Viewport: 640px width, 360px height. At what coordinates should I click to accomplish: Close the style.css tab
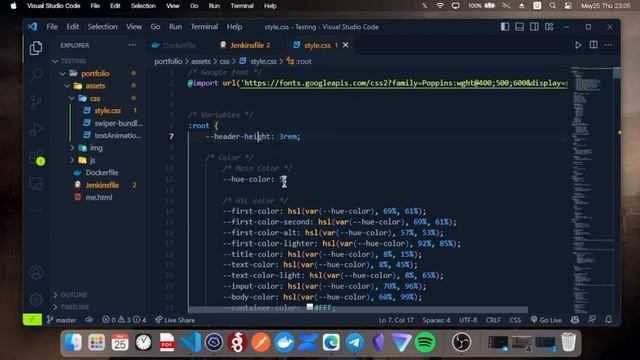click(346, 45)
